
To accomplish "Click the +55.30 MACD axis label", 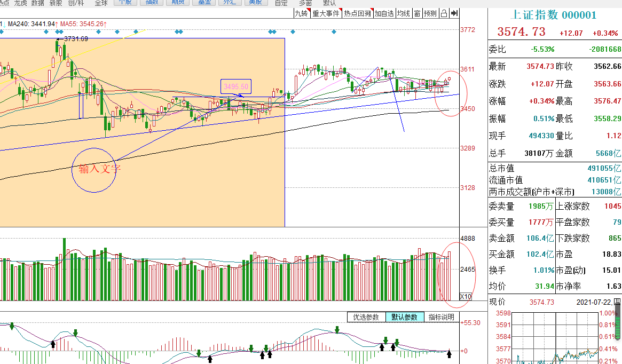I will point(470,323).
